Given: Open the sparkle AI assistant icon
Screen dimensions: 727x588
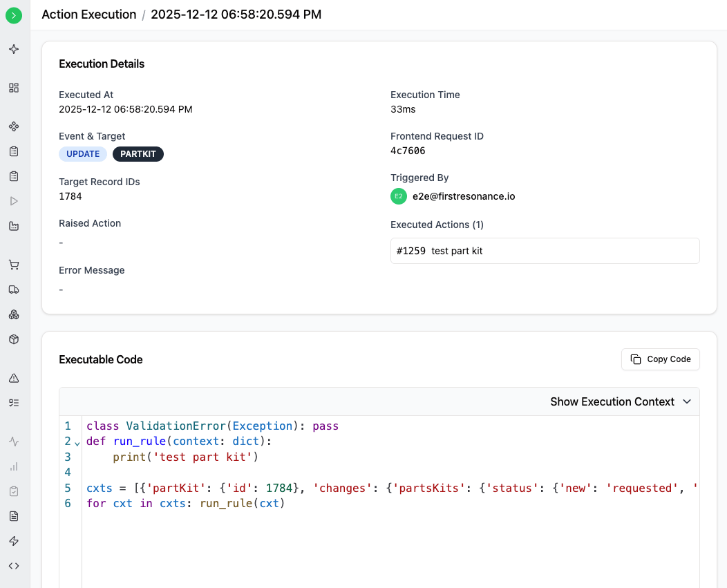Looking at the screenshot, I should (x=14, y=49).
